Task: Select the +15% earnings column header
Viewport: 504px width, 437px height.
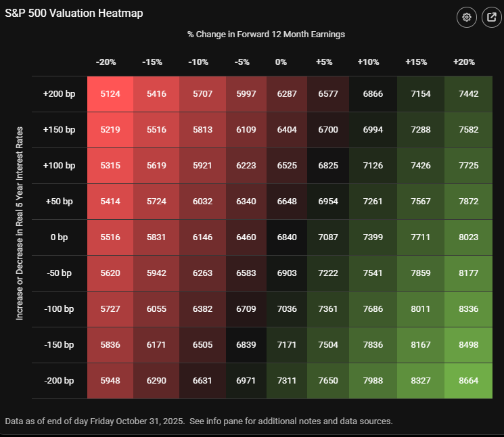Action: (416, 62)
